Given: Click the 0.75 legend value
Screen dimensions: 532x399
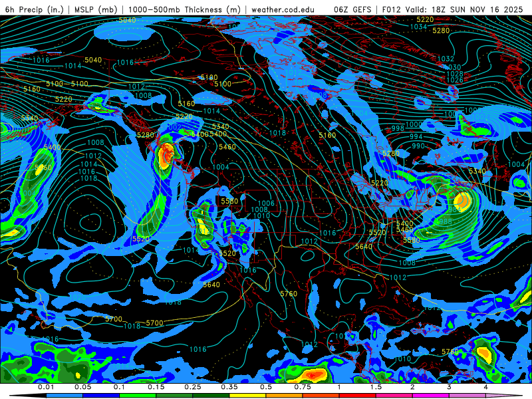Looking at the screenshot, I should pos(303,387).
